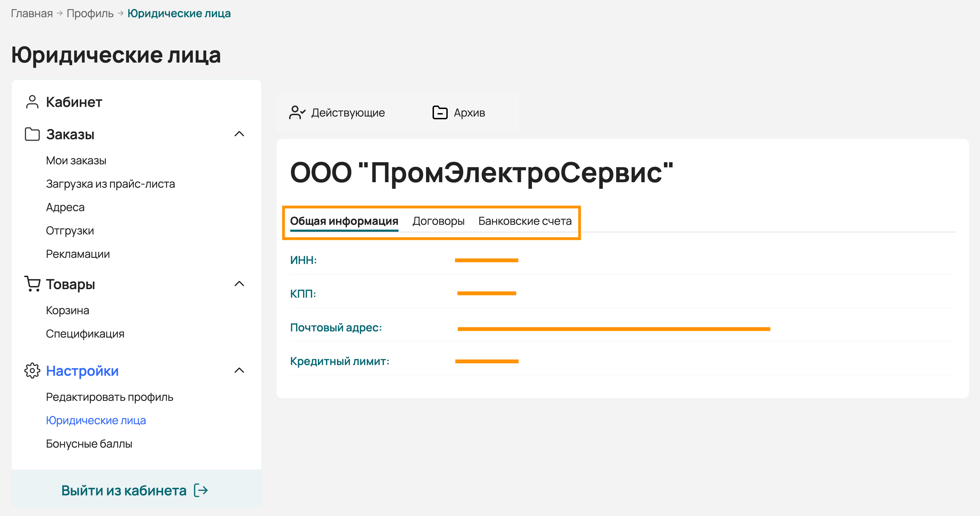This screenshot has height=516, width=980.
Task: Click the Кабинет user profile icon
Action: [32, 102]
